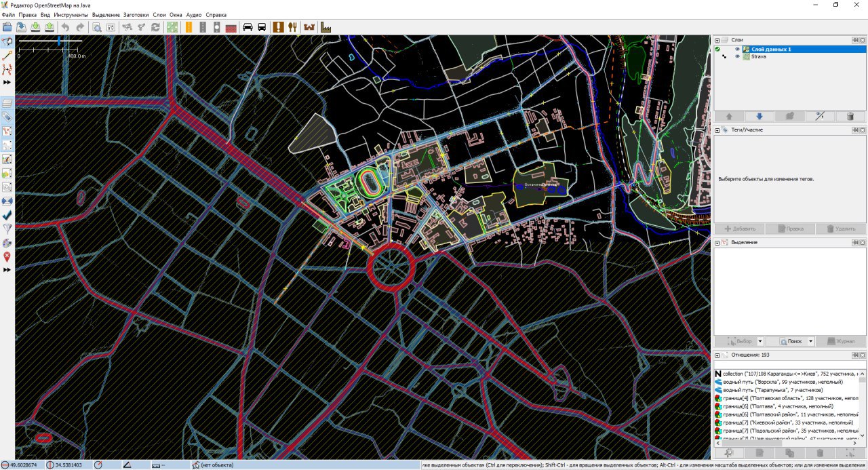
Task: Select the Improve way accuracy tool
Action: tap(7, 69)
